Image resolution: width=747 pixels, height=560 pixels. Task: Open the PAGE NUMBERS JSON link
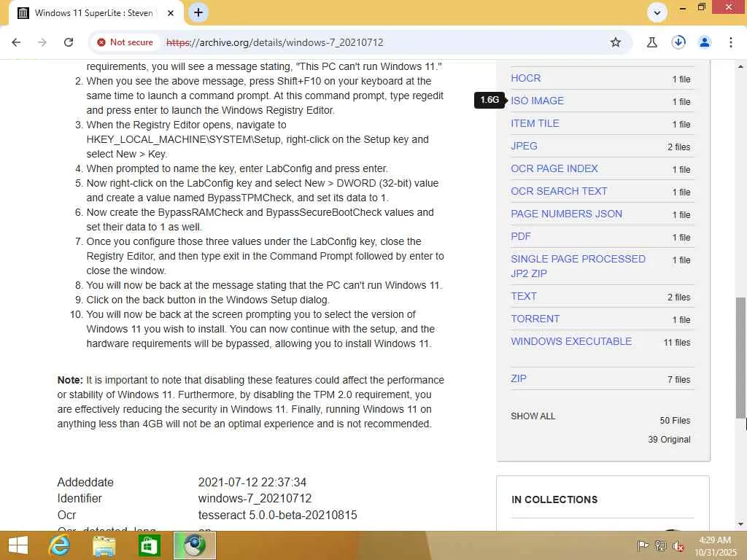pos(566,214)
